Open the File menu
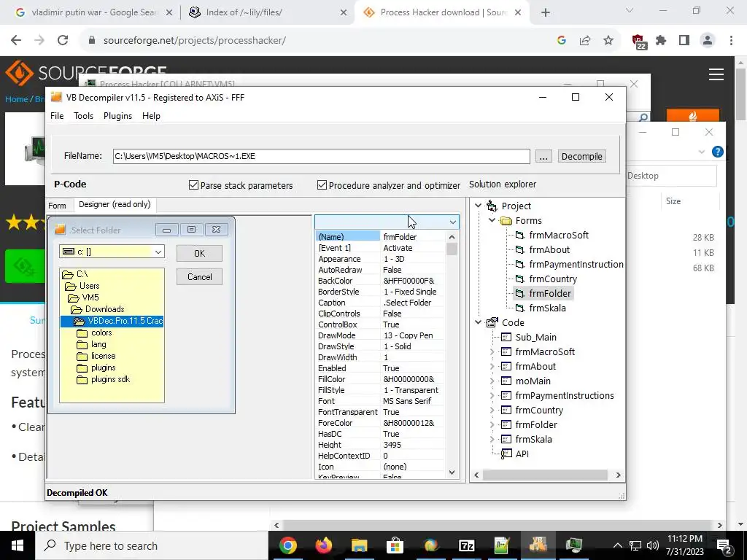 point(57,116)
